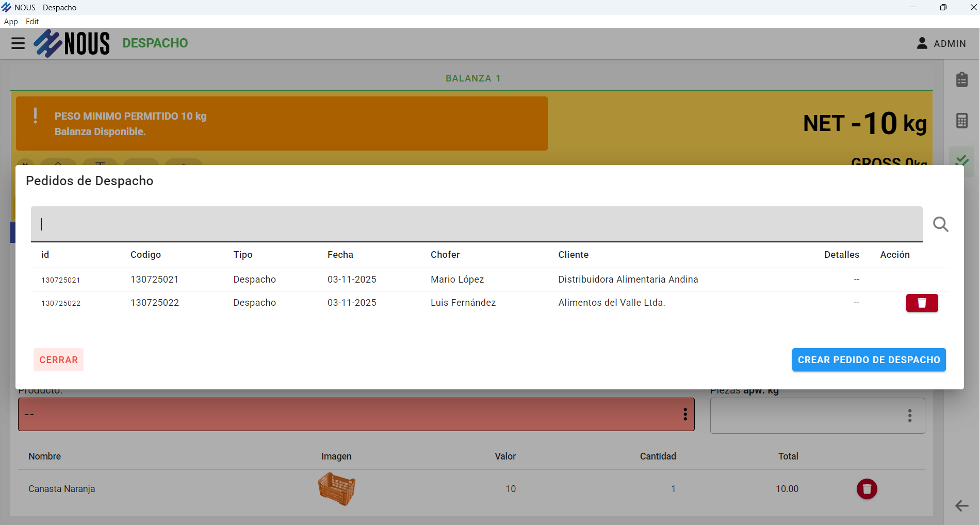
Task: Switch to the BALANZA 1 tab
Action: click(x=473, y=78)
